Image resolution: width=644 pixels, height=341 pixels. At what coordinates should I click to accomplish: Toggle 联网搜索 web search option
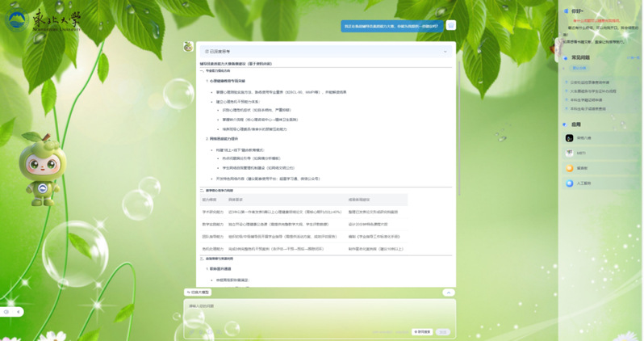[422, 331]
